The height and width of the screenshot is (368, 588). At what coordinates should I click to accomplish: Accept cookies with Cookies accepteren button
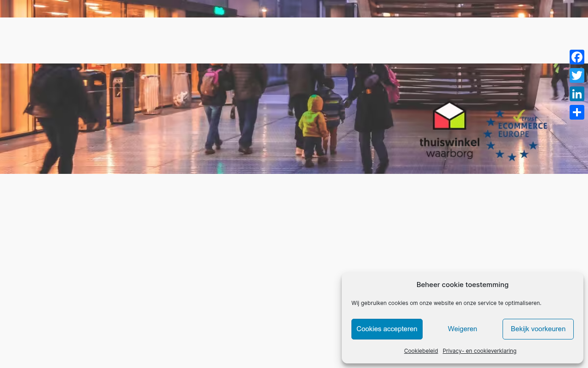coord(387,329)
